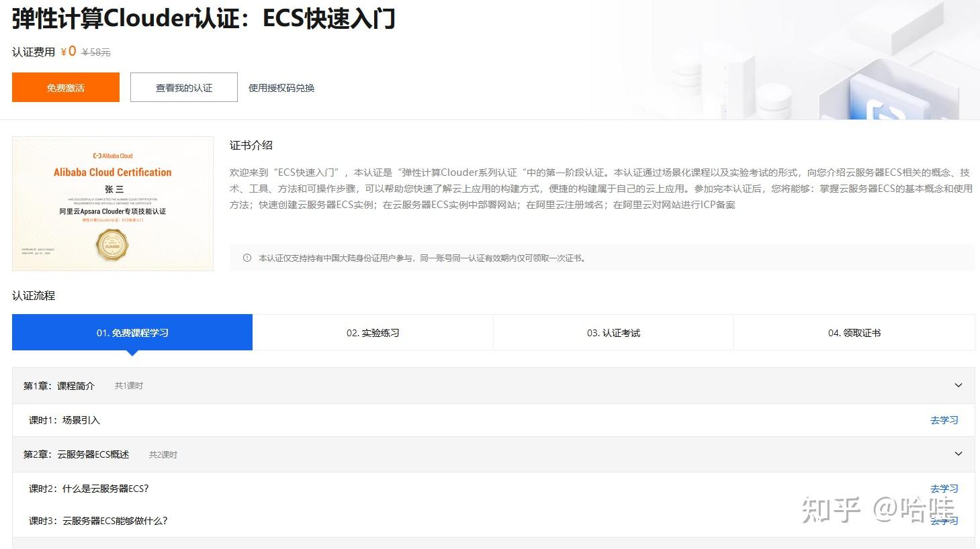
Task: Switch to step 04 领取证书
Action: 854,332
